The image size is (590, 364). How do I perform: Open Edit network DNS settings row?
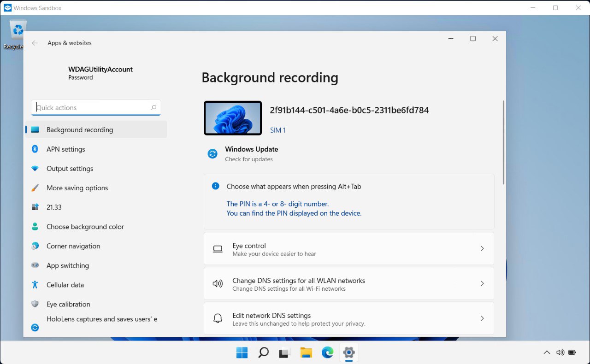click(x=349, y=318)
